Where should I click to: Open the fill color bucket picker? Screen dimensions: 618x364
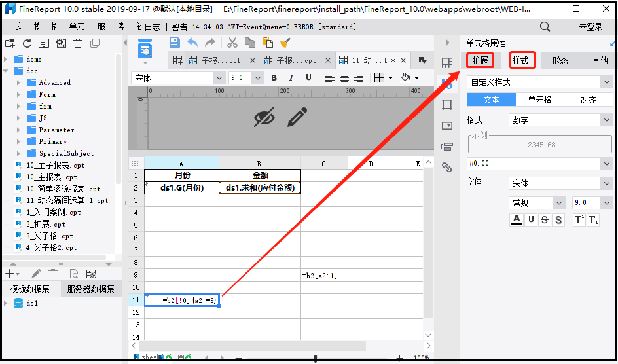(x=406, y=78)
